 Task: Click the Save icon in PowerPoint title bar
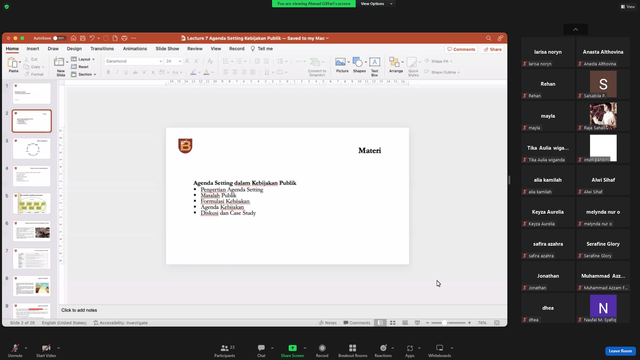(83, 38)
